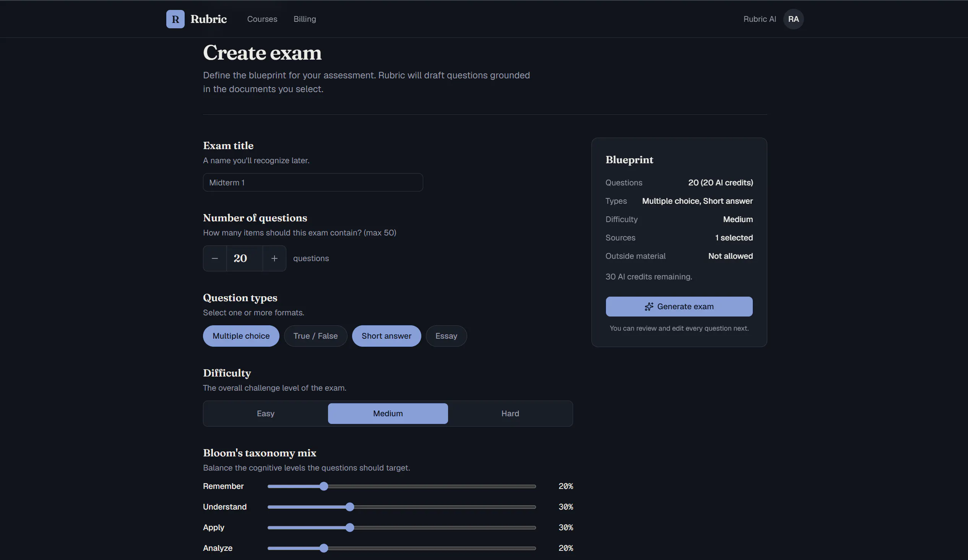Open the Billing nav item

click(x=305, y=19)
